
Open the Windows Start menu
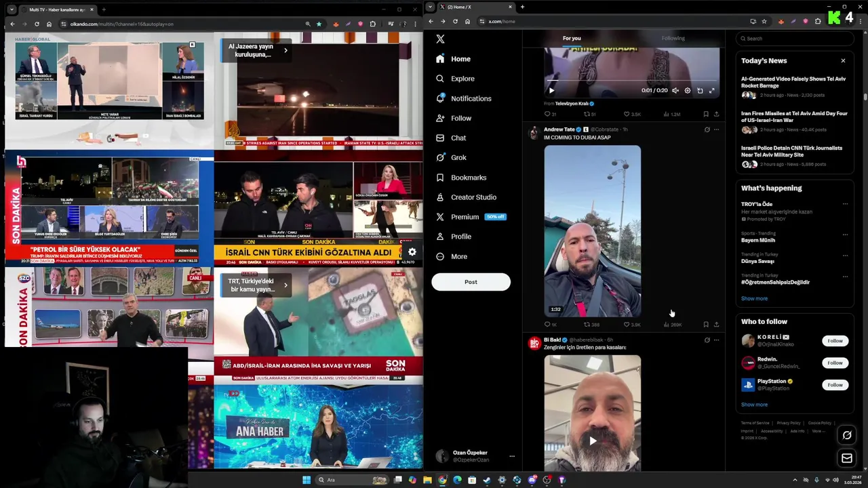pos(307,480)
